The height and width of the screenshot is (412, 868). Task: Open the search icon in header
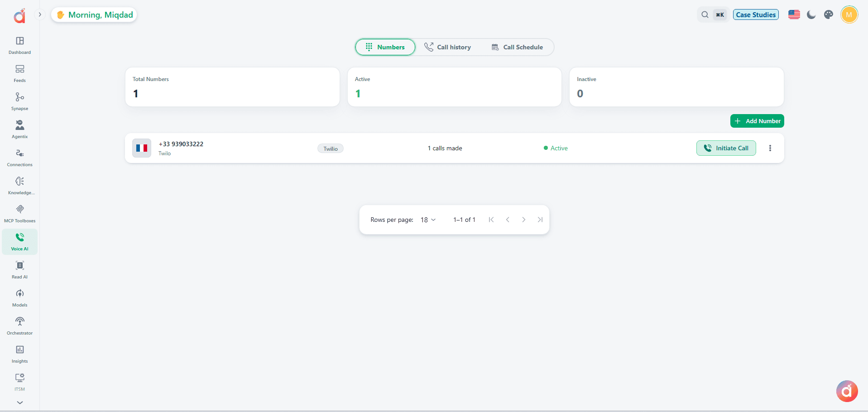click(705, 15)
